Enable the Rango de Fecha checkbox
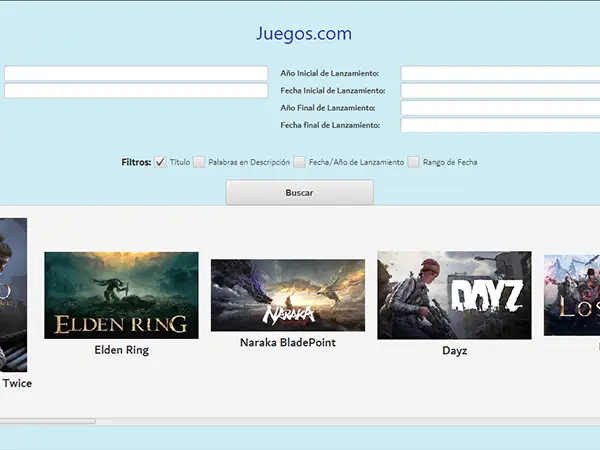This screenshot has width=600, height=450. [413, 162]
